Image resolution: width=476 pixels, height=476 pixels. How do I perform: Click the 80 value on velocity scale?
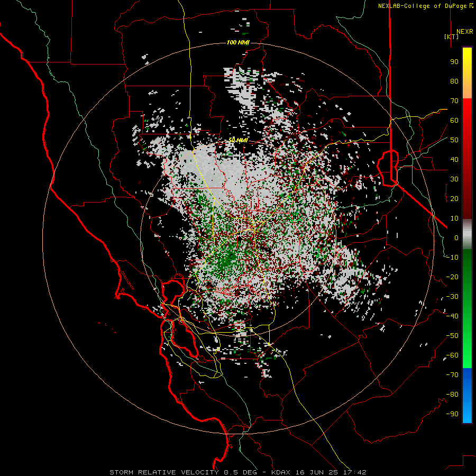tap(454, 81)
